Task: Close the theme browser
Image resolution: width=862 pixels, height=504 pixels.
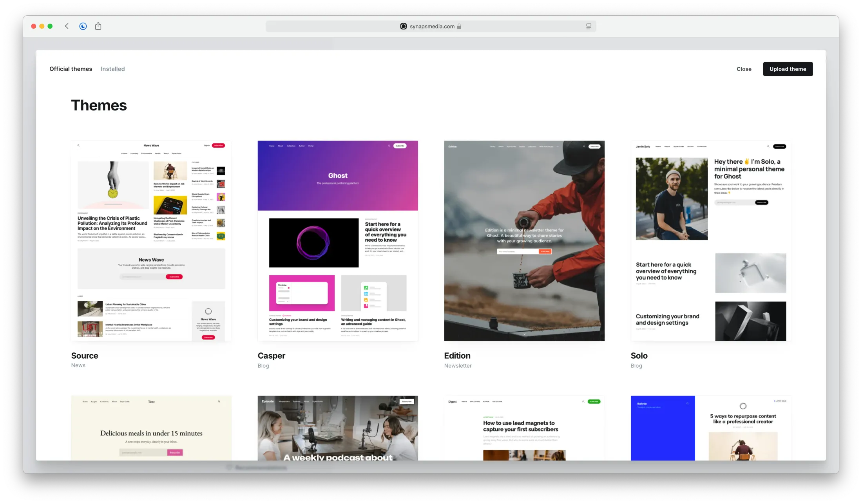Action: click(x=744, y=69)
